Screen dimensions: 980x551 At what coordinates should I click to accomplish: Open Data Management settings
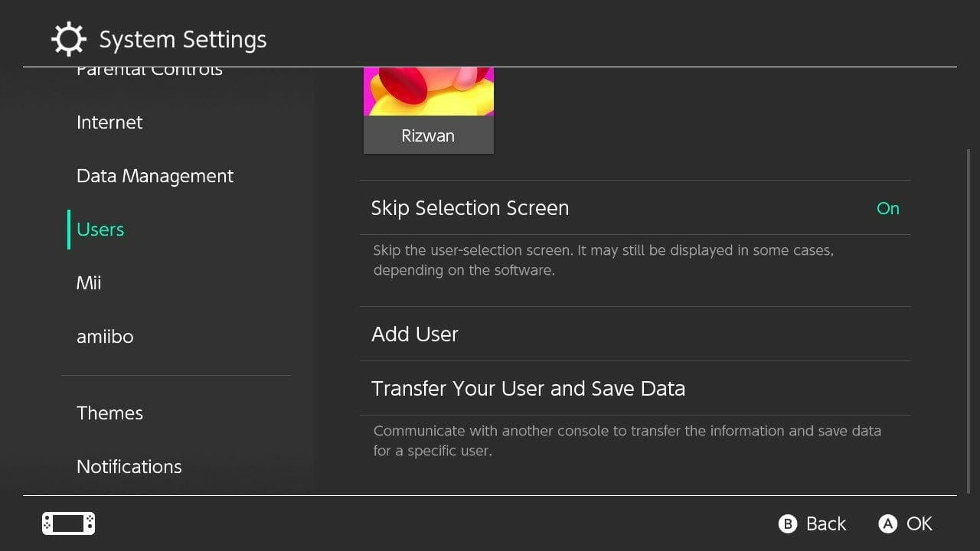(155, 176)
